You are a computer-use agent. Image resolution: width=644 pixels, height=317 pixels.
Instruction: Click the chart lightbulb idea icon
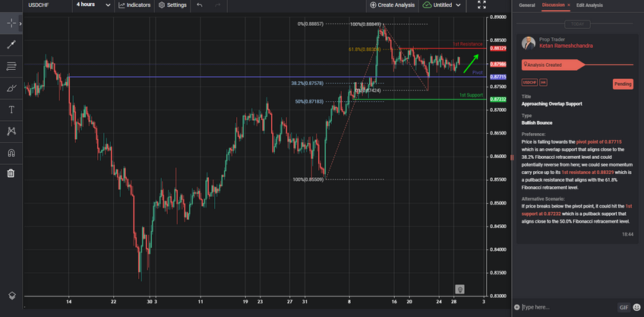tap(460, 290)
